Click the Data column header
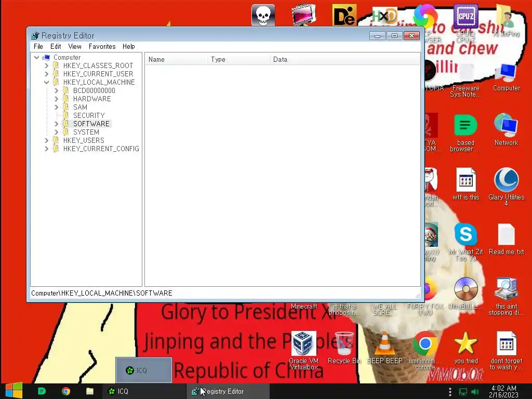This screenshot has height=399, width=532. (345, 59)
